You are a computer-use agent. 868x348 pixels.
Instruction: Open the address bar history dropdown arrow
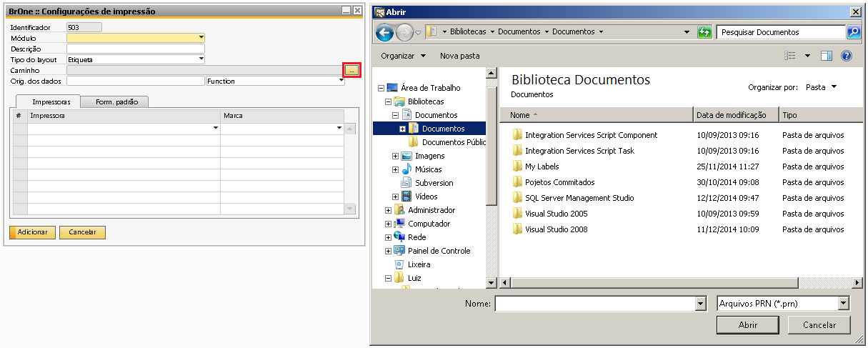click(687, 32)
